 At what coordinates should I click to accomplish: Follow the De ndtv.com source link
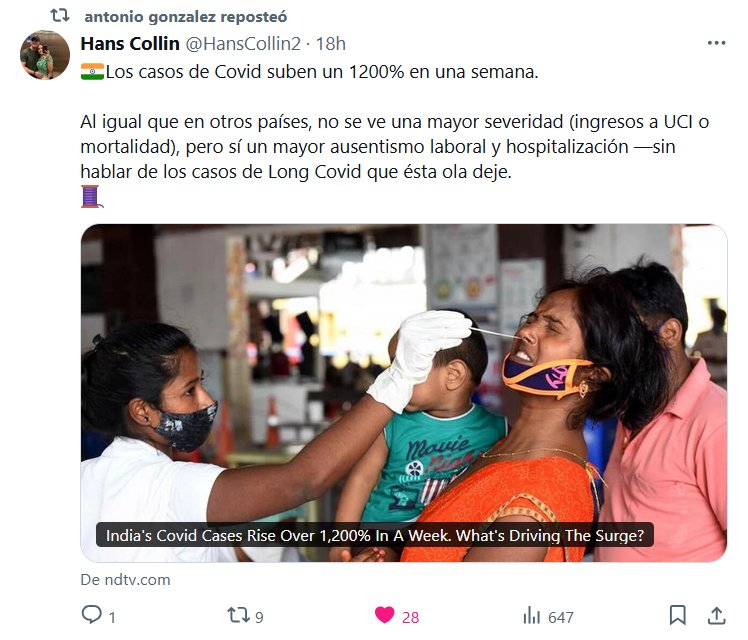coord(125,579)
